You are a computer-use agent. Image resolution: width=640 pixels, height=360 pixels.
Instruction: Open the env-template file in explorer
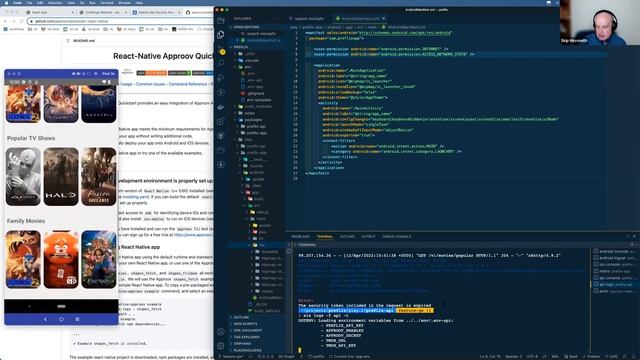[258, 100]
